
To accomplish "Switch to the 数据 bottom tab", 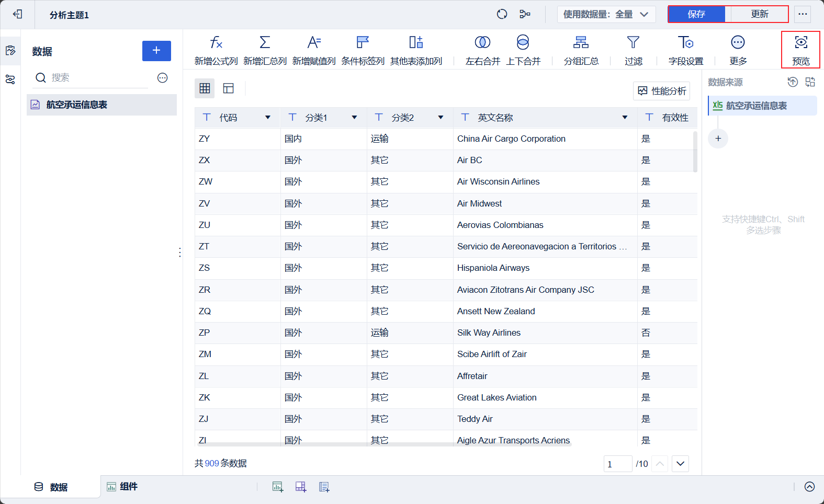I will [x=51, y=487].
